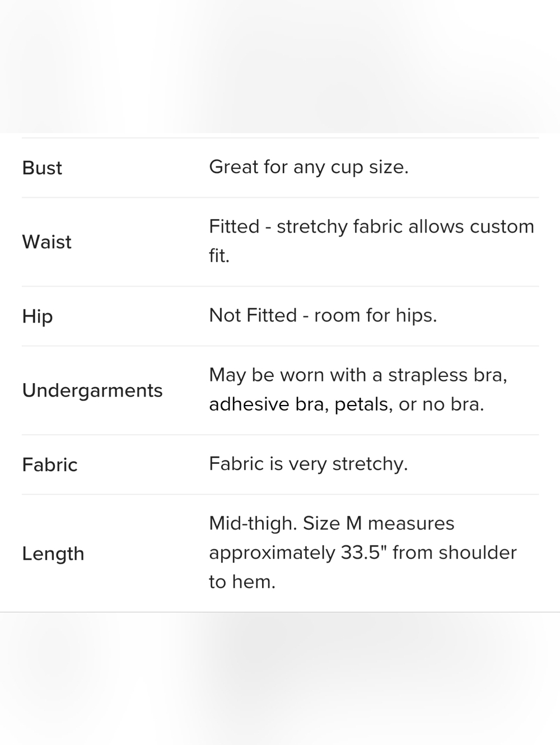
Task: Click the blurred area below Length row
Action: 280,679
